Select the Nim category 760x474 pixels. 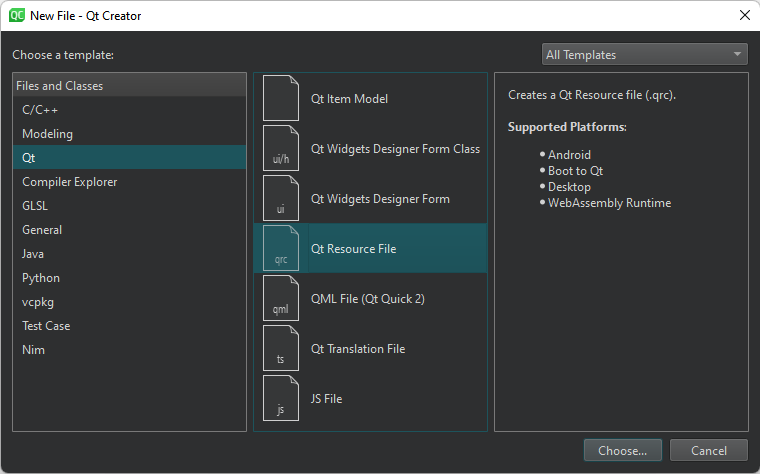(x=33, y=350)
